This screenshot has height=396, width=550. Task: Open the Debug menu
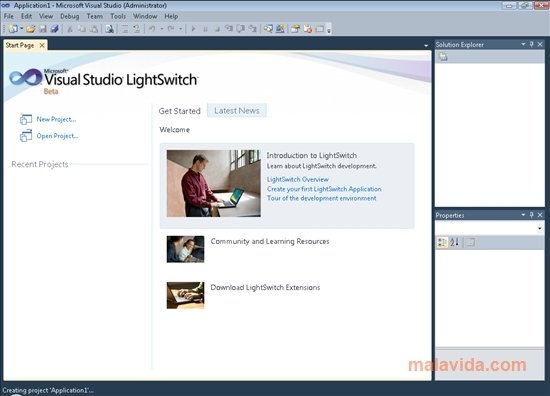click(69, 16)
